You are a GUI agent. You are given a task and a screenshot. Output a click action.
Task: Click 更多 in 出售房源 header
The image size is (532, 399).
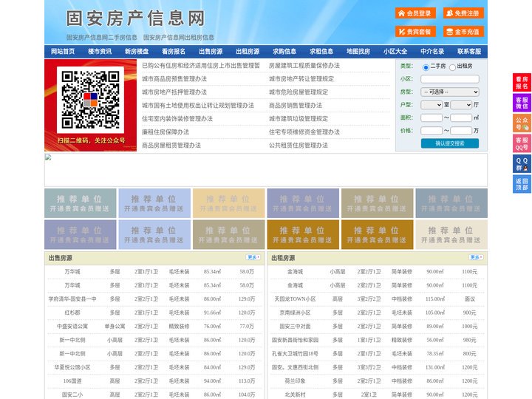point(253,258)
